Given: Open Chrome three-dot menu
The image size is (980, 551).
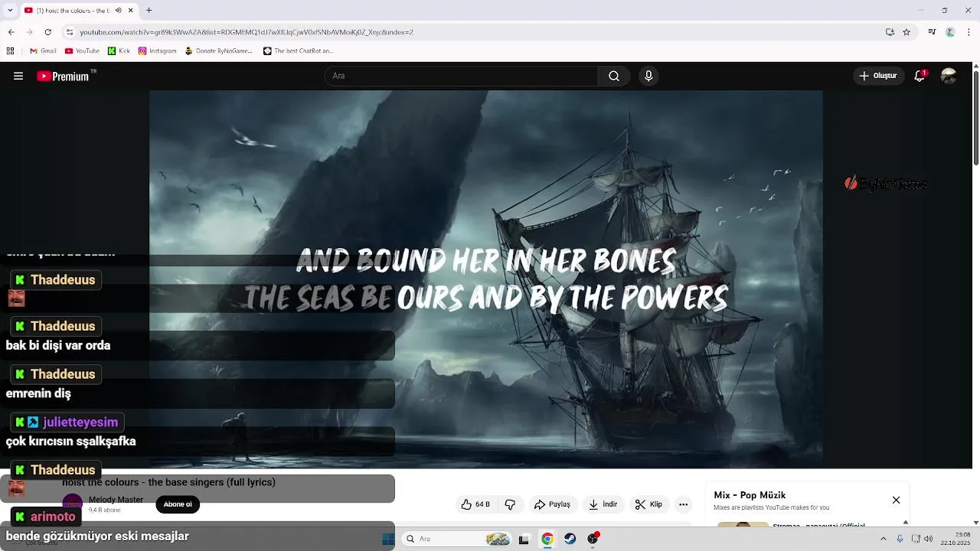Looking at the screenshot, I should [x=969, y=32].
